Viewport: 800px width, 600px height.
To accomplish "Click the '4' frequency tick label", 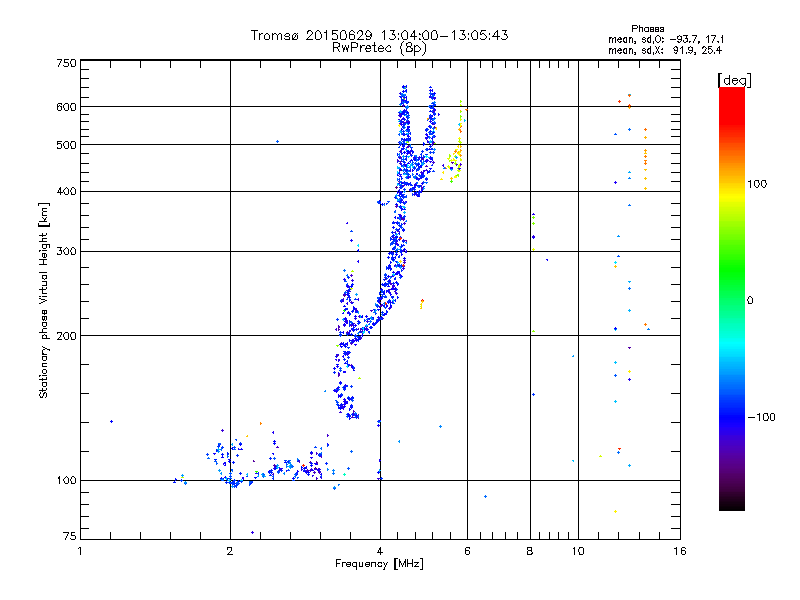I will pos(380,551).
